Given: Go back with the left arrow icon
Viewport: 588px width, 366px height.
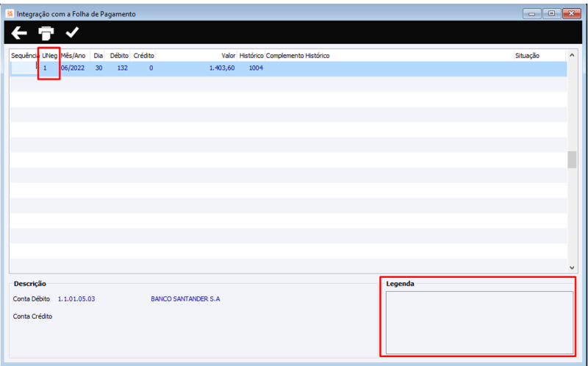Looking at the screenshot, I should click(19, 33).
